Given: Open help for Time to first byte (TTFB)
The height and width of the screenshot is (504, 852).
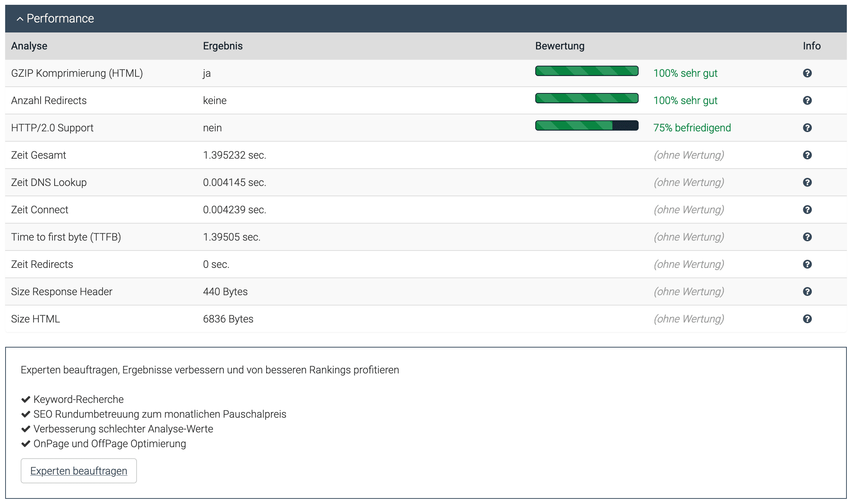Looking at the screenshot, I should (x=807, y=237).
